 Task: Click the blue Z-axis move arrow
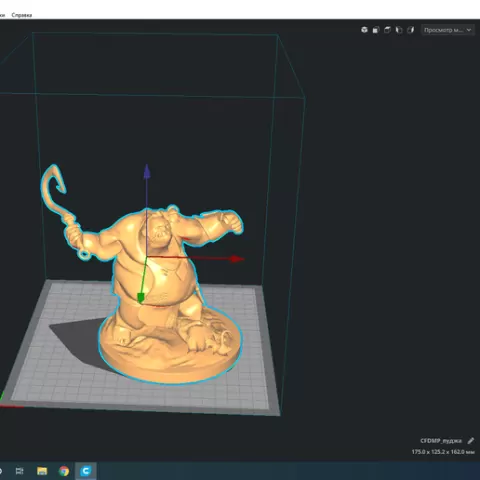click(x=147, y=172)
